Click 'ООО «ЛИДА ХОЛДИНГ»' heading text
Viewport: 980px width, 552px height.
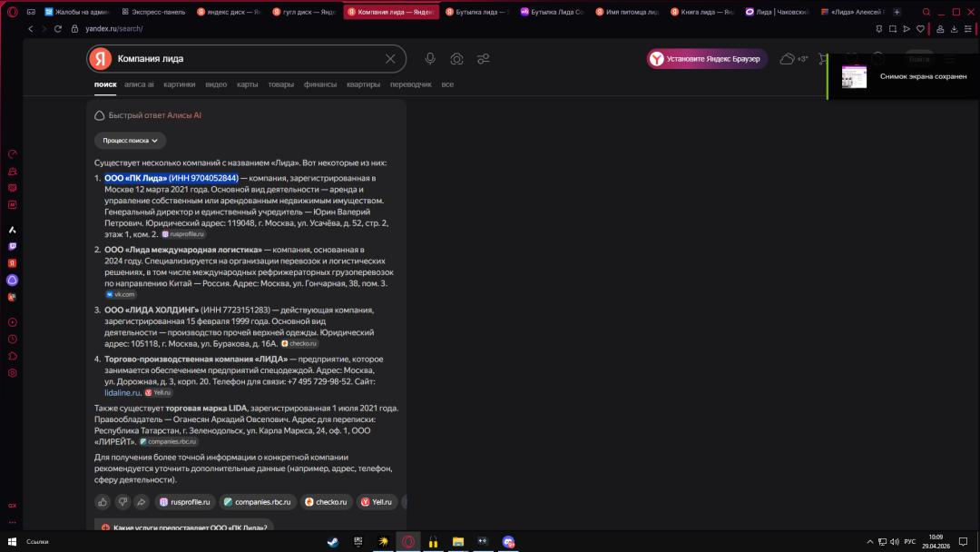click(x=152, y=310)
